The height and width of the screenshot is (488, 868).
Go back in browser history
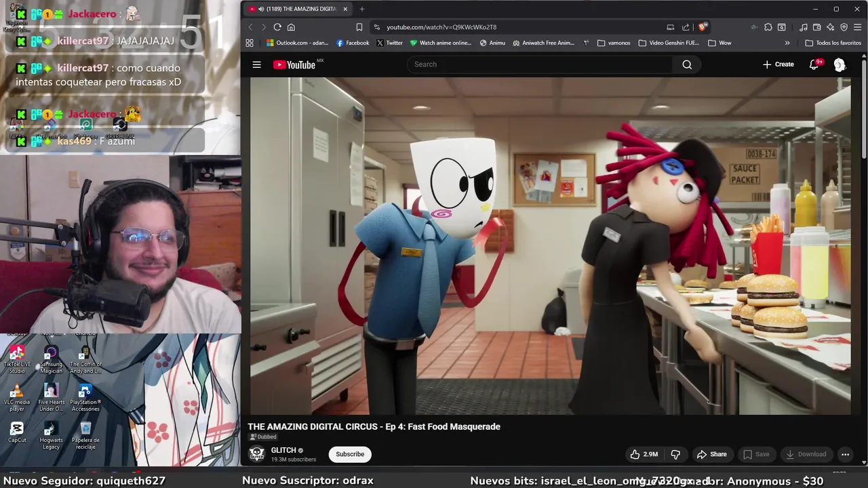(x=250, y=27)
